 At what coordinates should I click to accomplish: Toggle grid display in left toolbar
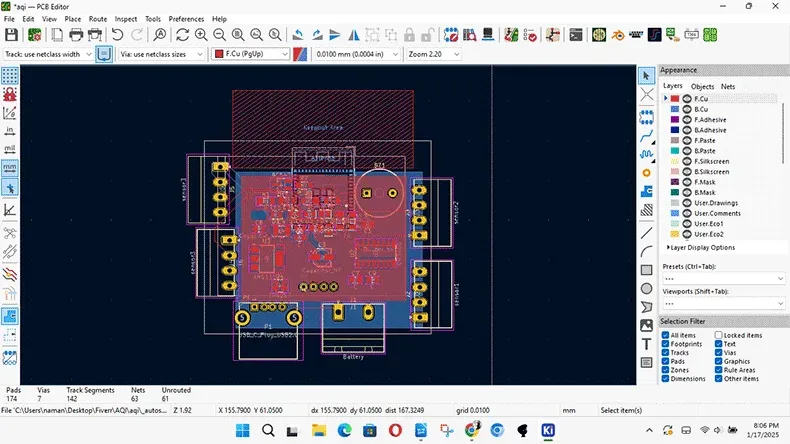pos(10,76)
